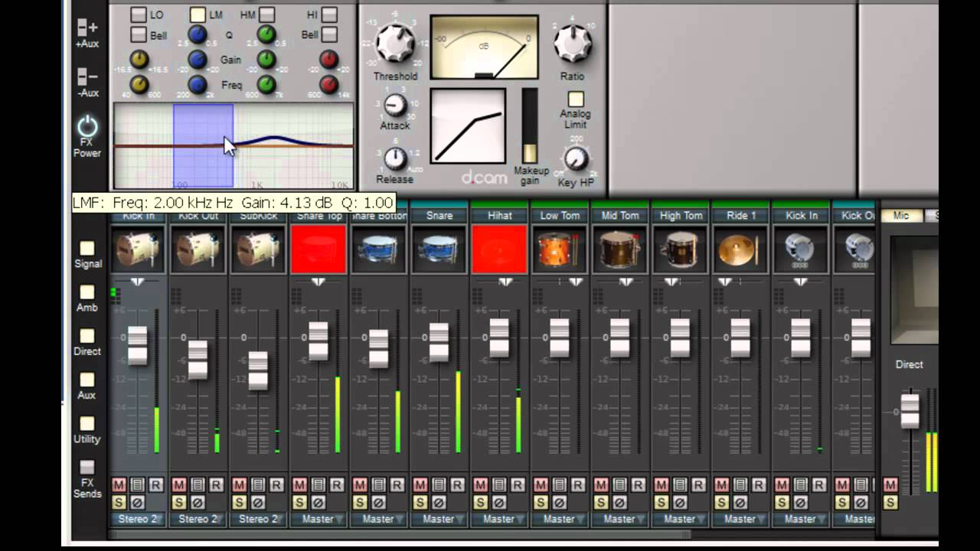Open the Kick Out channel edit list icon
The width and height of the screenshot is (980, 551).
[x=198, y=484]
